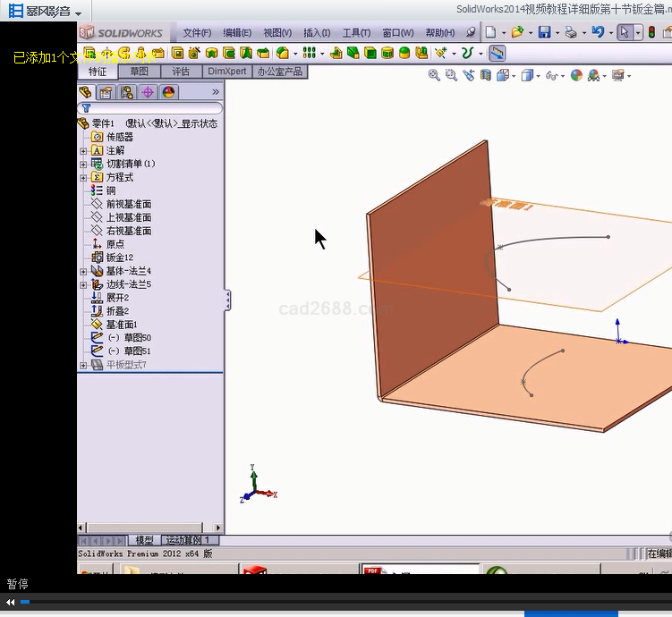Click the Undo arrow icon
This screenshot has width=672, height=617.
[597, 32]
